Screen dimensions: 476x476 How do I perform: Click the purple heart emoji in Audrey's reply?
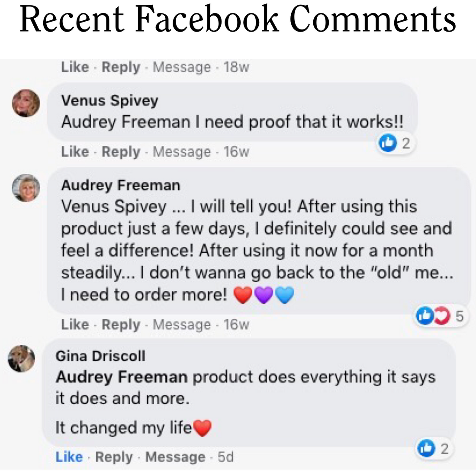(x=263, y=294)
